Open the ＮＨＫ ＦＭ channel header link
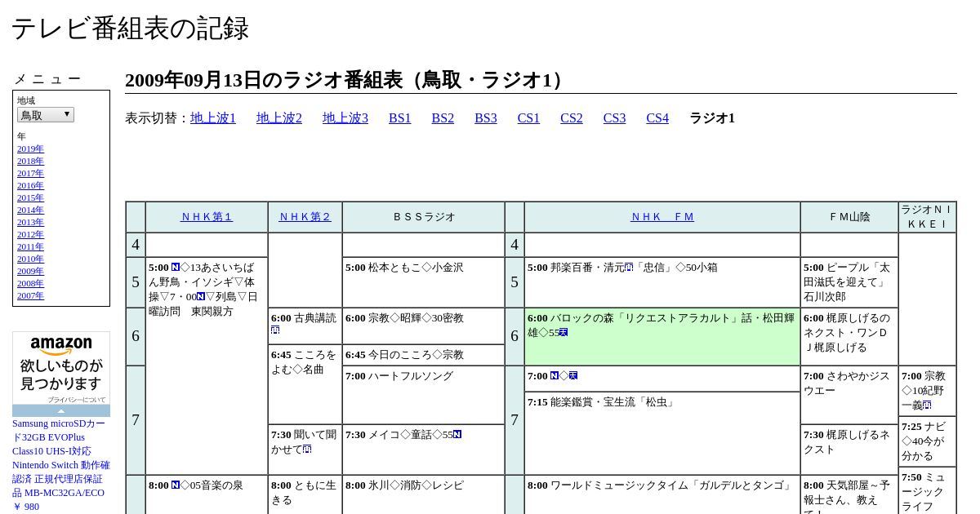 tap(662, 217)
